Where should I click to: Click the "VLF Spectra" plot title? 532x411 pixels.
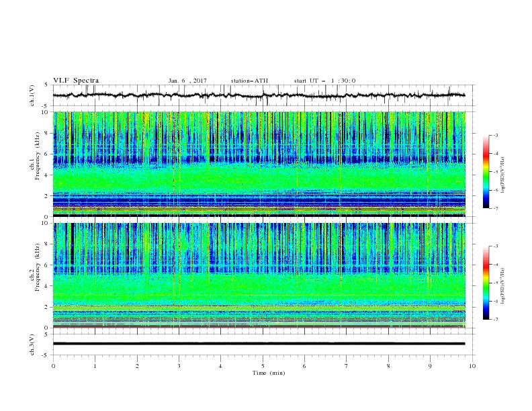coord(76,81)
